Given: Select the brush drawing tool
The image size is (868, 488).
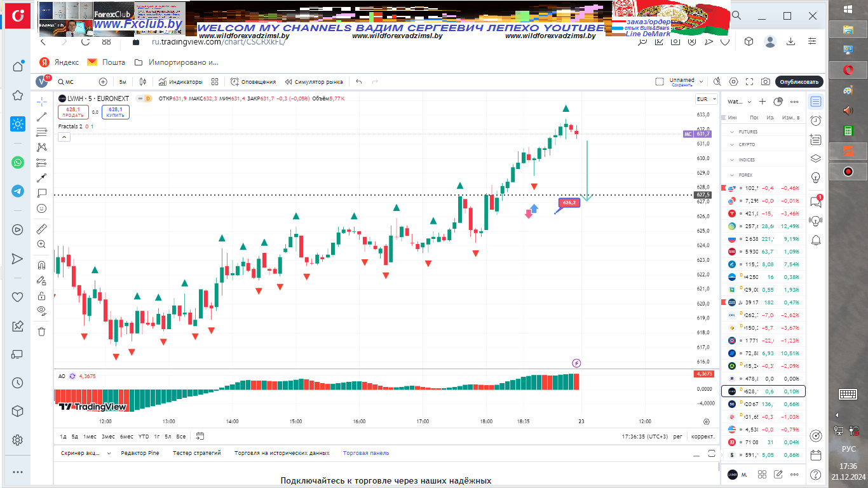Looking at the screenshot, I should point(42,177).
